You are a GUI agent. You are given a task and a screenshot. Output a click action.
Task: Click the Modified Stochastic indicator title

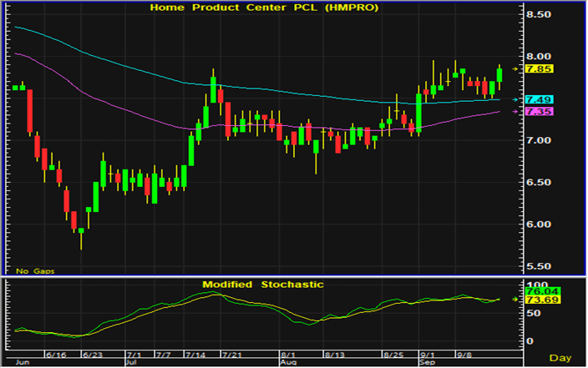pyautogui.click(x=263, y=285)
